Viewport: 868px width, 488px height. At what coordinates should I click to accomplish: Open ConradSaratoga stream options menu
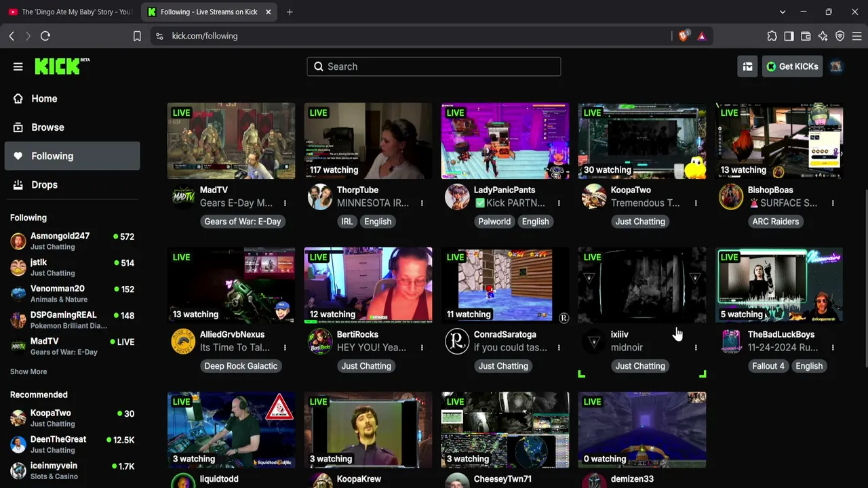click(x=559, y=348)
